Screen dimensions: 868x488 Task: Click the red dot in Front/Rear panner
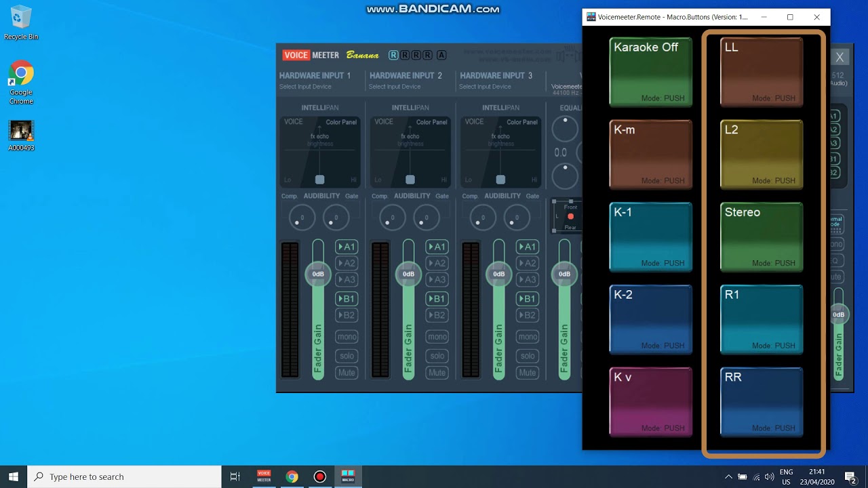click(570, 217)
